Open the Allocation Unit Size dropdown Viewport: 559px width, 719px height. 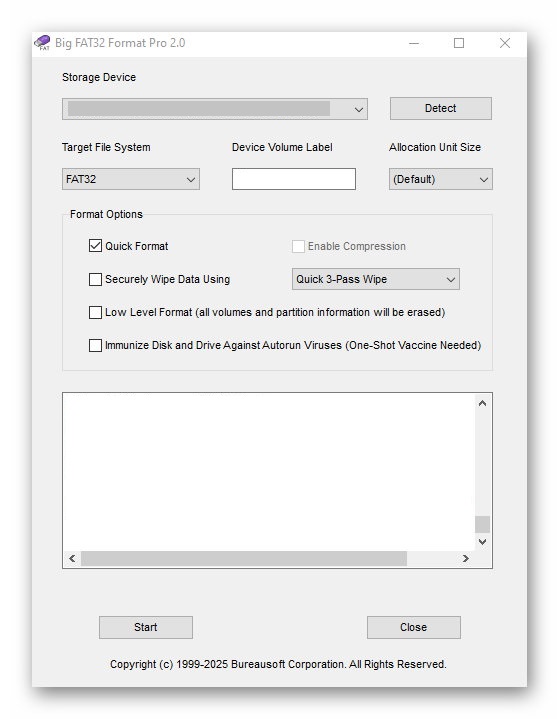tap(441, 179)
